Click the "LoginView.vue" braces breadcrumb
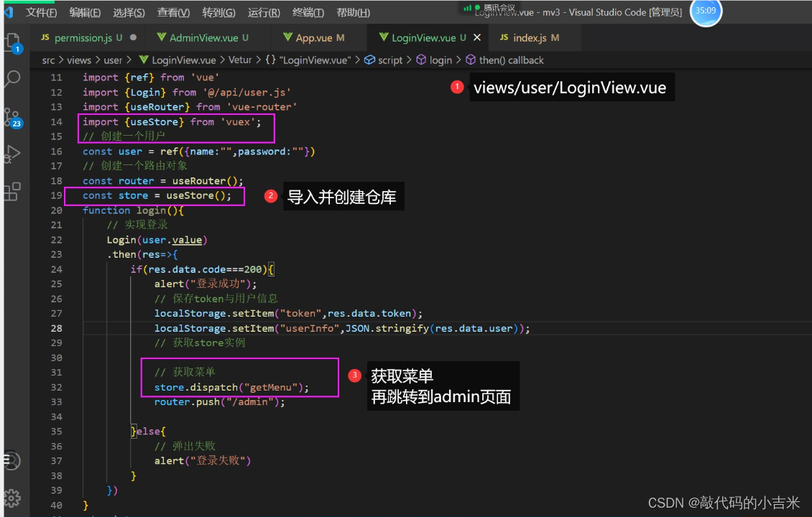This screenshot has width=812, height=517. (x=308, y=60)
